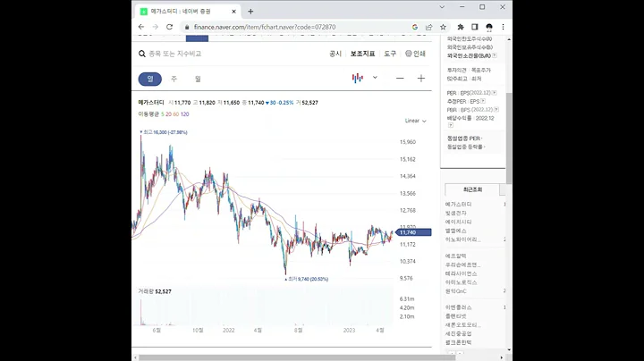
Task: Click the search magnifier icon
Action: (x=142, y=54)
